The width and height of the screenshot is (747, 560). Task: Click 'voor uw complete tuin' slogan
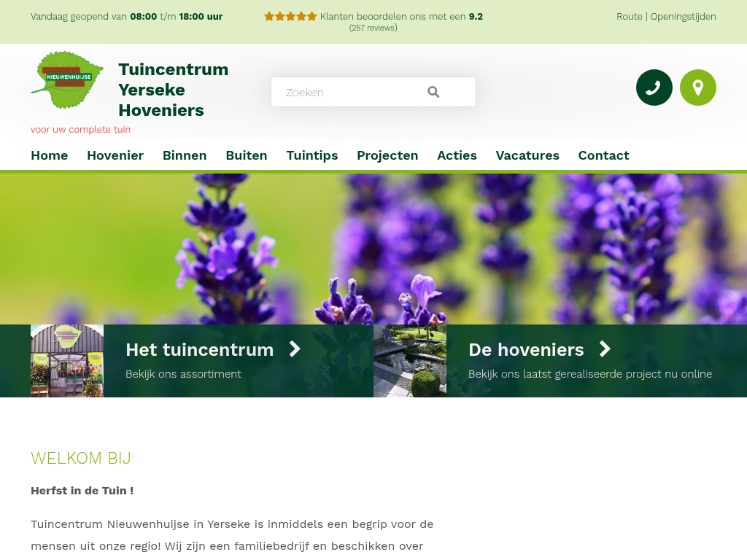pyautogui.click(x=80, y=130)
